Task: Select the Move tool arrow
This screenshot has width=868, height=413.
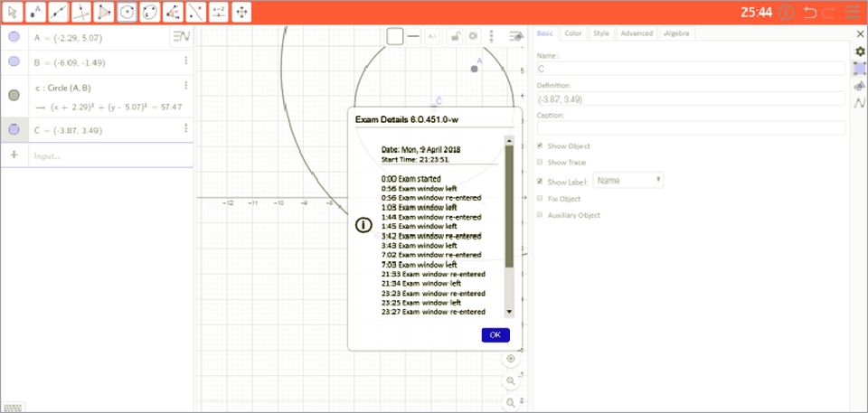Action: [x=12, y=13]
